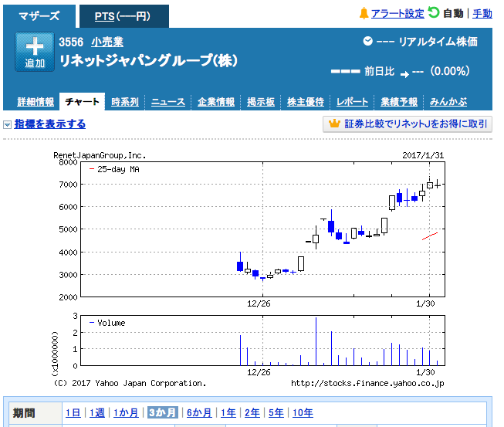Open the 業績予報 tab
The width and height of the screenshot is (504, 427).
[399, 102]
